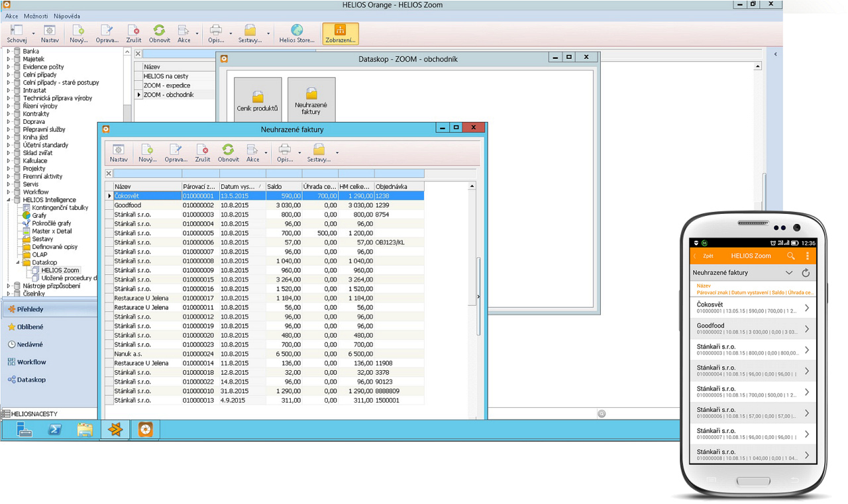
Task: Click Název filter input in invoices grid
Action: pyautogui.click(x=147, y=174)
